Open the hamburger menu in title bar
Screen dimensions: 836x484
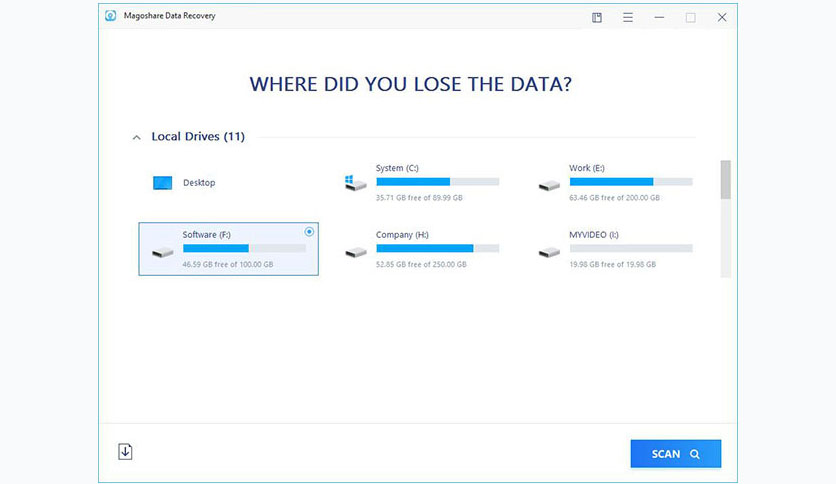tap(628, 18)
